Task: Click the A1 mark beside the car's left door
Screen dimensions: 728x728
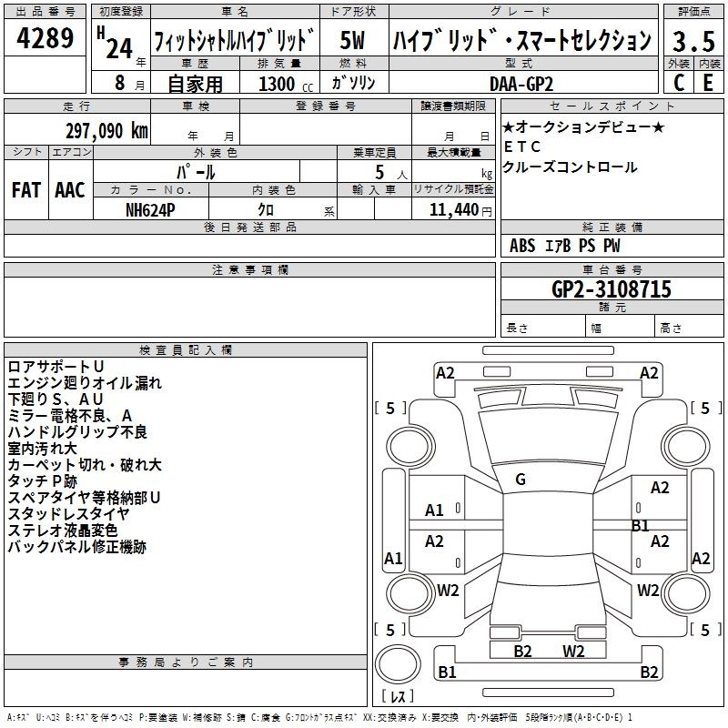Action: click(x=434, y=511)
